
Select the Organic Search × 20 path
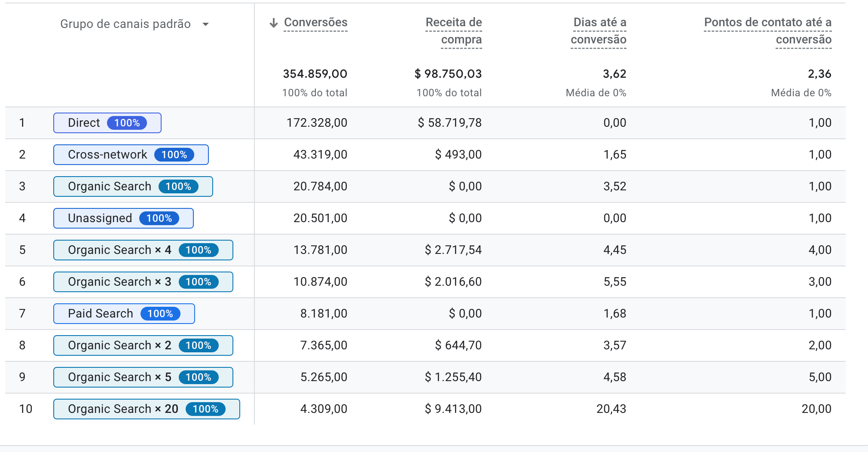(x=147, y=409)
